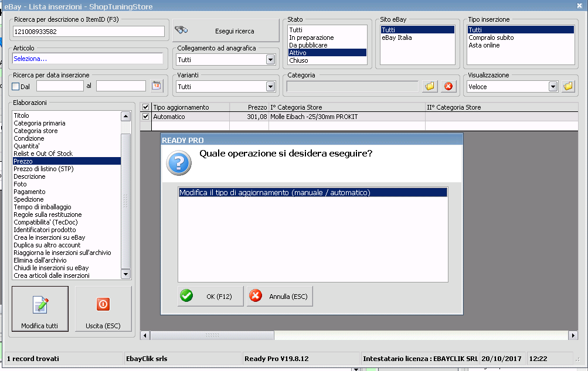The height and width of the screenshot is (371, 588).
Task: Select Tutti in Stato list
Action: click(x=327, y=30)
